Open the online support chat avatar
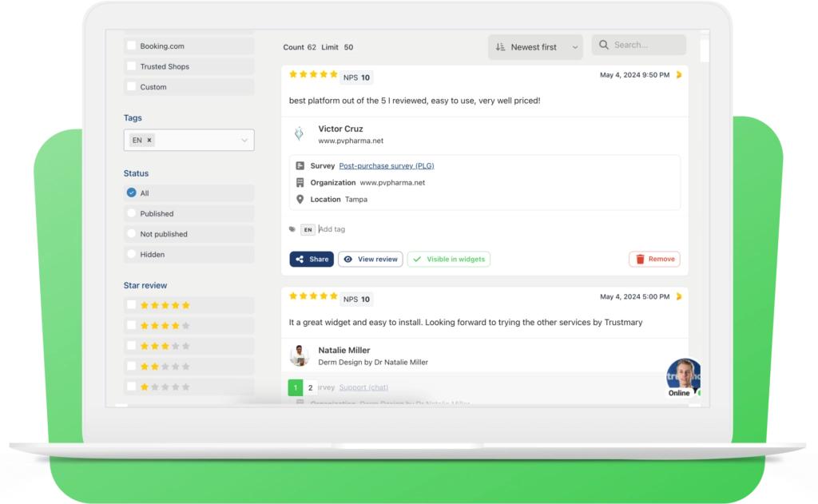Screen dimensions: 818x504 pyautogui.click(x=684, y=377)
